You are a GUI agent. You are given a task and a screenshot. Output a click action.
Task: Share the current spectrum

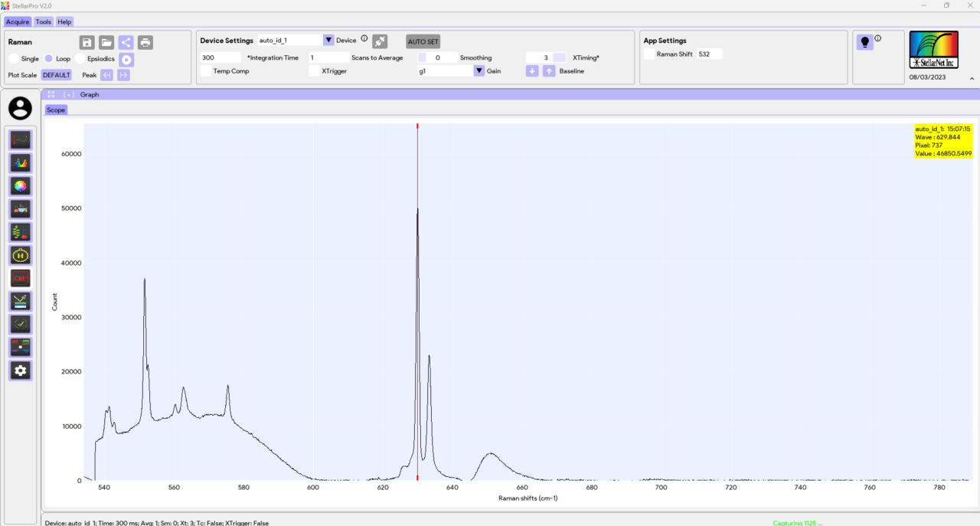(126, 42)
